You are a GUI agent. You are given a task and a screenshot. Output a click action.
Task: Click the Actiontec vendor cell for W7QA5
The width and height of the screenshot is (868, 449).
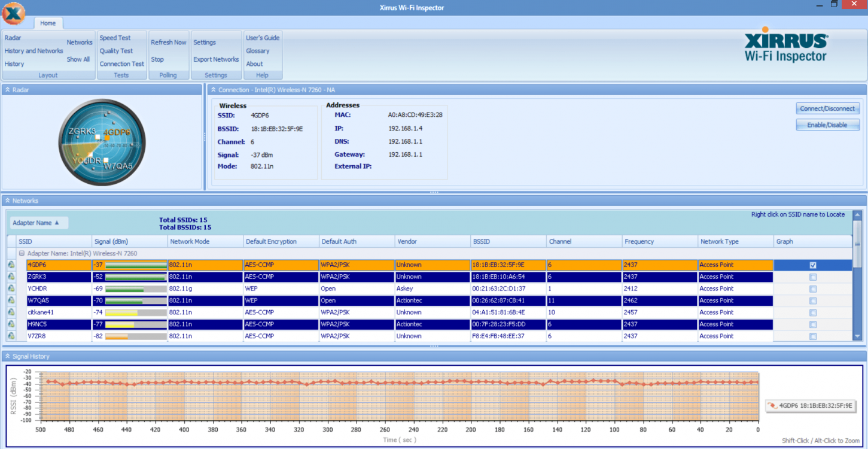click(433, 301)
